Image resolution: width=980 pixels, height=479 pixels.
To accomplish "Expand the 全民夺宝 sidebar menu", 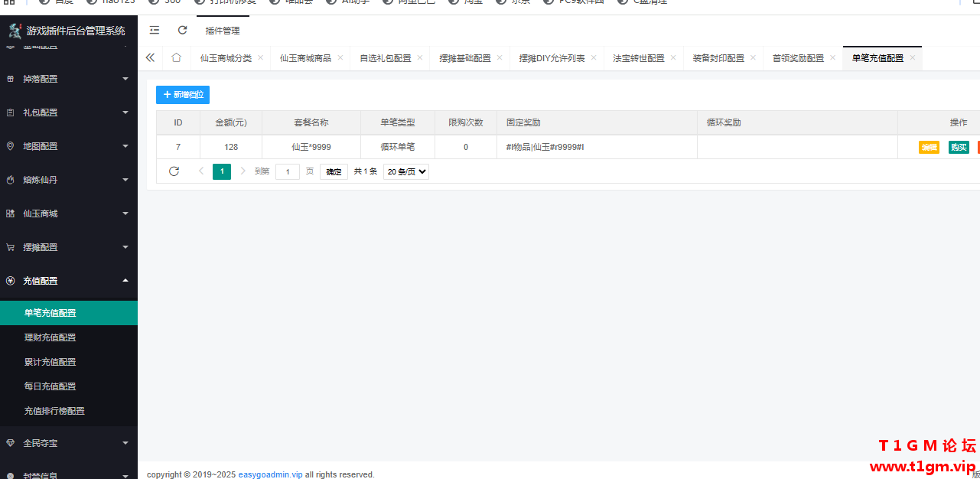I will pyautogui.click(x=125, y=443).
